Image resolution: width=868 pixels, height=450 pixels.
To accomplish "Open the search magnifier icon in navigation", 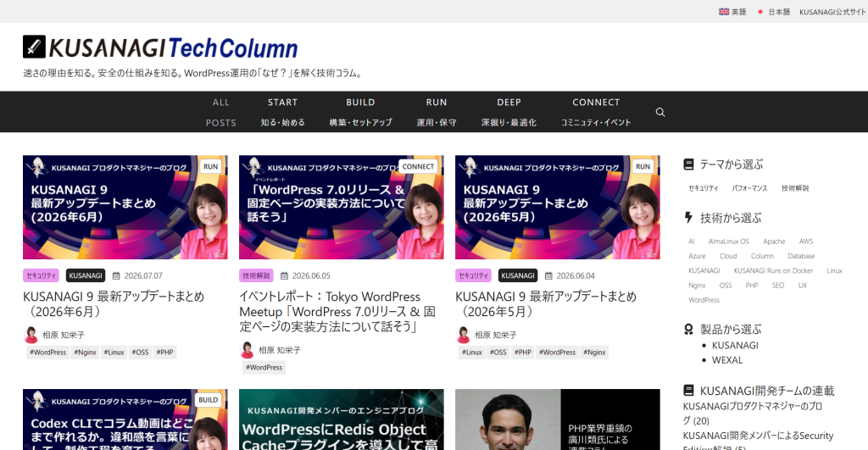I will 659,113.
